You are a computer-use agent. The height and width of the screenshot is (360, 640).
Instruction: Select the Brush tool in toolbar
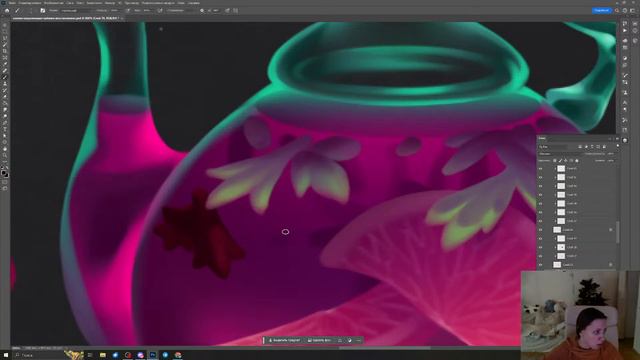point(5,77)
